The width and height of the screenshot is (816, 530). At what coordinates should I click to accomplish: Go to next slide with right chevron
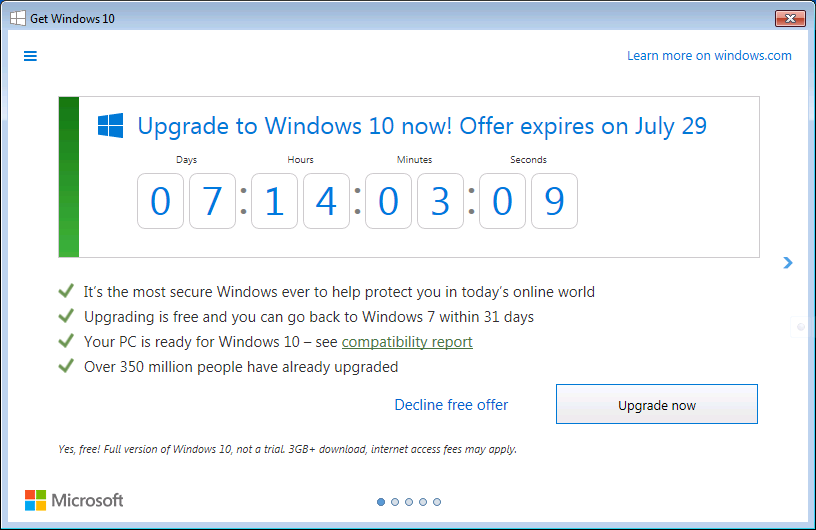click(788, 263)
